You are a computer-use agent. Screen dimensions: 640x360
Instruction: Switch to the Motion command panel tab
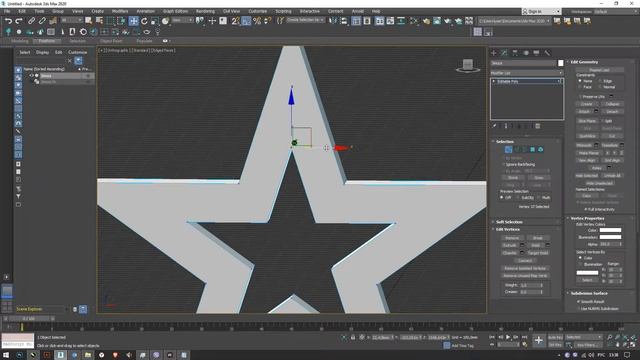pyautogui.click(x=526, y=53)
